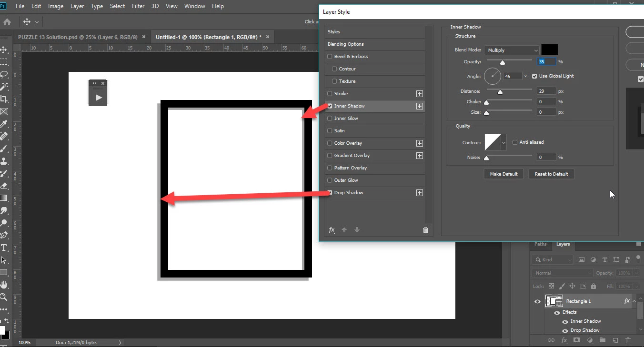Open the Layer menu
Screen dimensions: 644x347
pyautogui.click(x=77, y=6)
